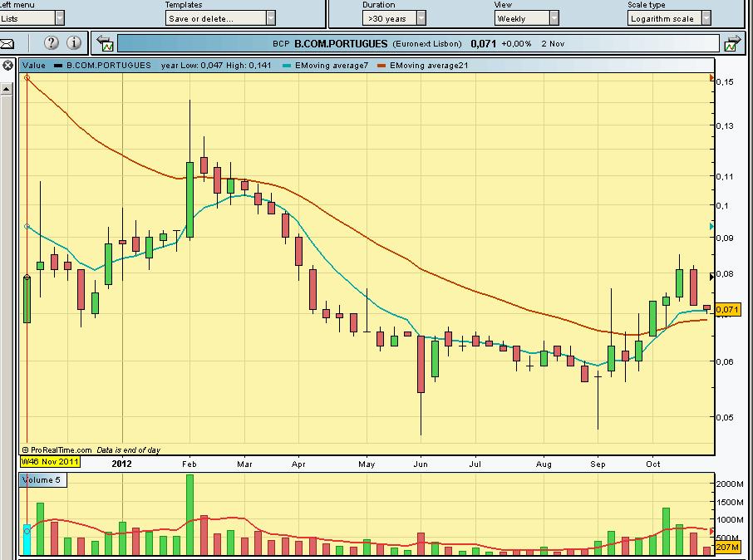Click the Scale type dropdown arrow

pyautogui.click(x=706, y=19)
